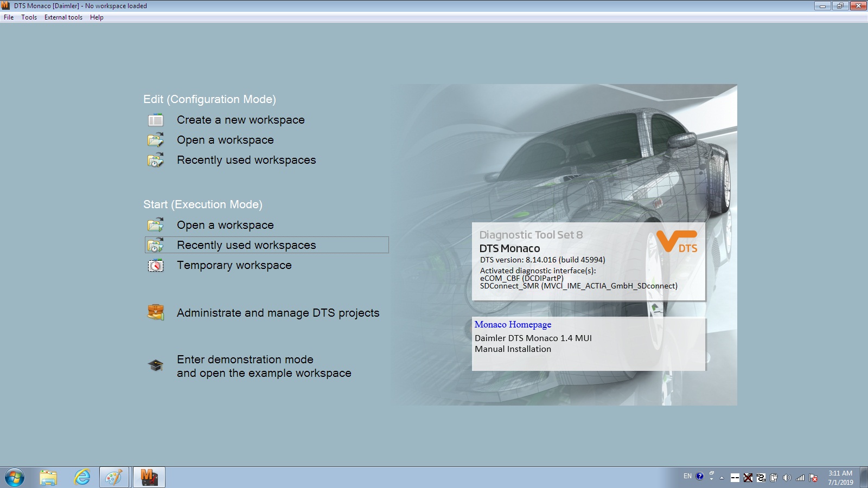Click the Start (Execution Mode) heading

(203, 204)
